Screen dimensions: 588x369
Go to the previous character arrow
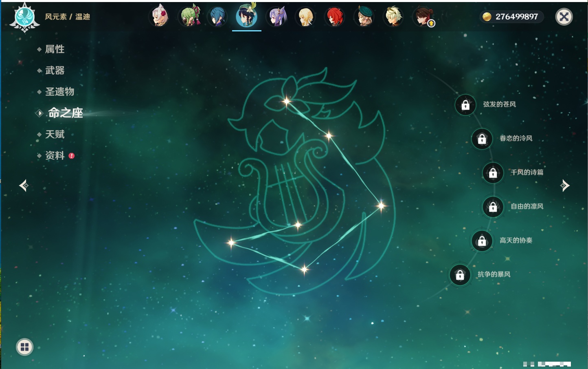pyautogui.click(x=24, y=186)
